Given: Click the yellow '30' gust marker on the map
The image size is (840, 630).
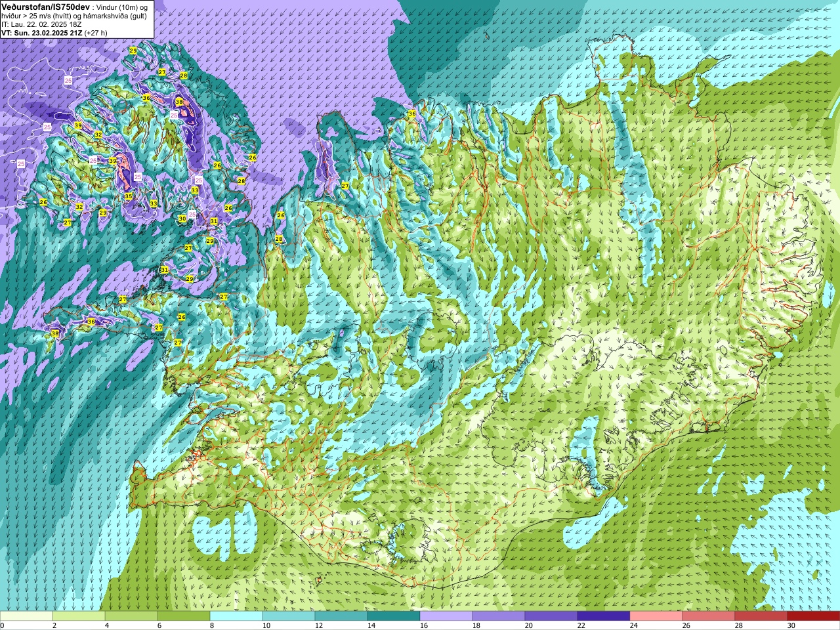Looking at the screenshot, I should click(182, 219).
